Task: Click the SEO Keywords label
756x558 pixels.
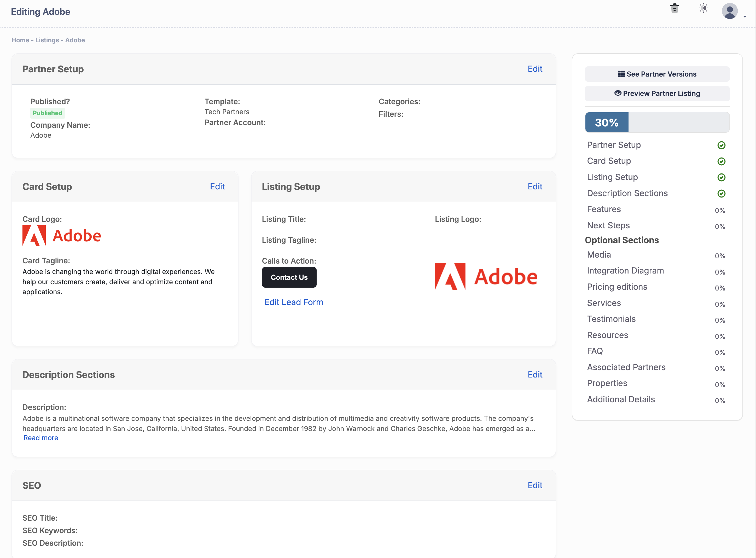Action: (x=50, y=531)
